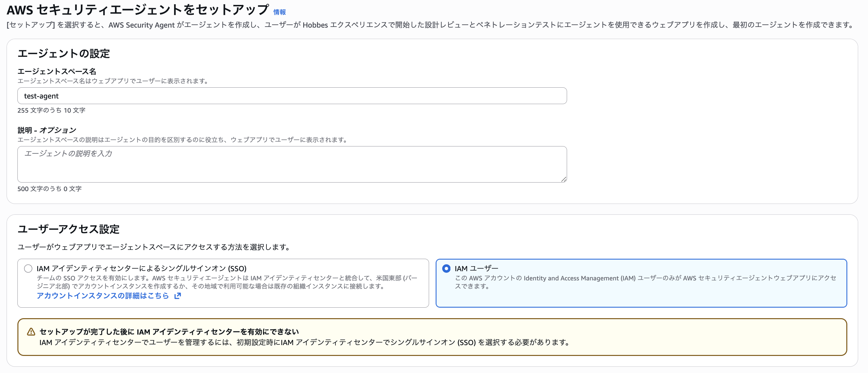Click the test-agent name input field
Screen dimensions: 868x373
coord(292,96)
